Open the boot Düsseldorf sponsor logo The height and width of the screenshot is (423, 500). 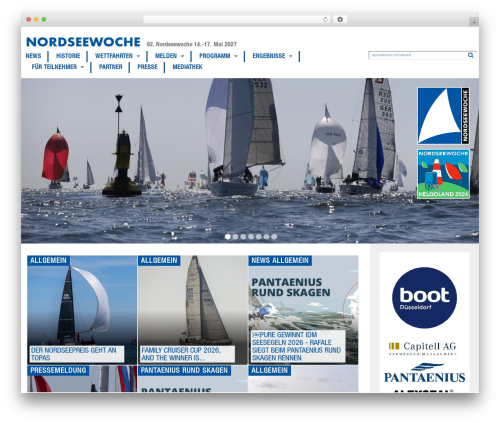[x=424, y=297]
